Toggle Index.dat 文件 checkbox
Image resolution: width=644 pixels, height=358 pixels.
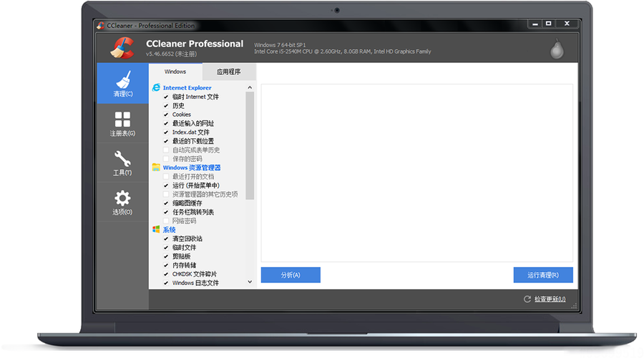(166, 132)
